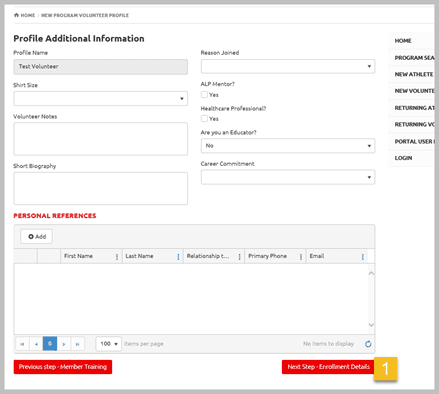Image resolution: width=439 pixels, height=394 pixels.
Task: Click HOME breadcrumb link
Action: click(28, 15)
